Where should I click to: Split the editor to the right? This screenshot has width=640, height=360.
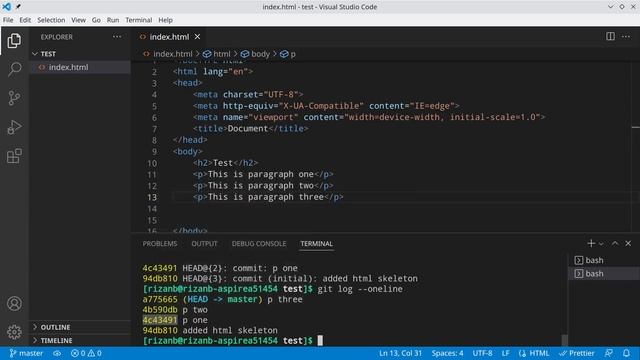(610, 36)
